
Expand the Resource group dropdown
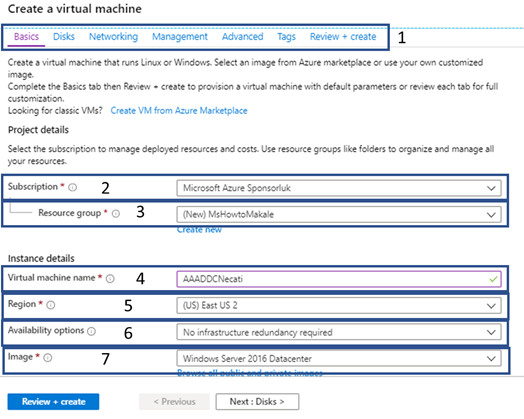[x=339, y=215]
